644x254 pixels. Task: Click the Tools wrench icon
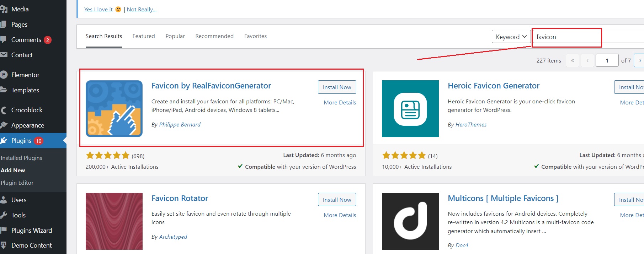click(x=4, y=215)
